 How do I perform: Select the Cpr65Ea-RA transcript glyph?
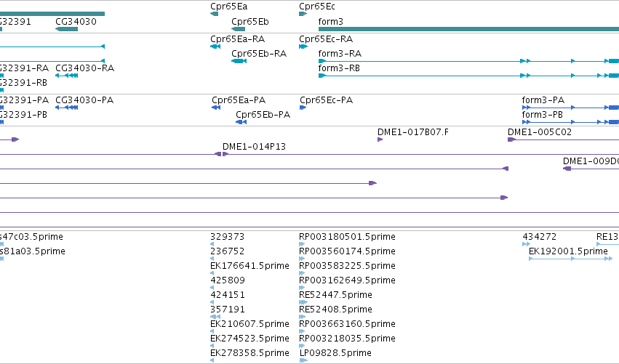215,46
